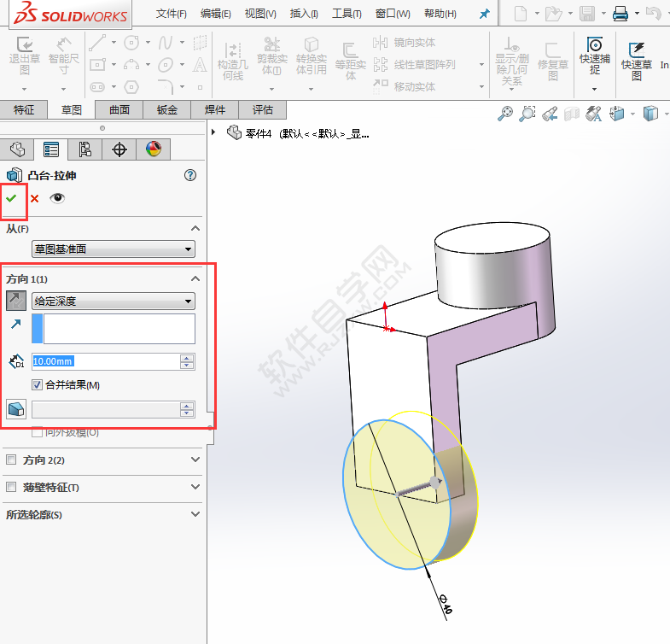Select the Convert Entities tool

tap(311, 56)
